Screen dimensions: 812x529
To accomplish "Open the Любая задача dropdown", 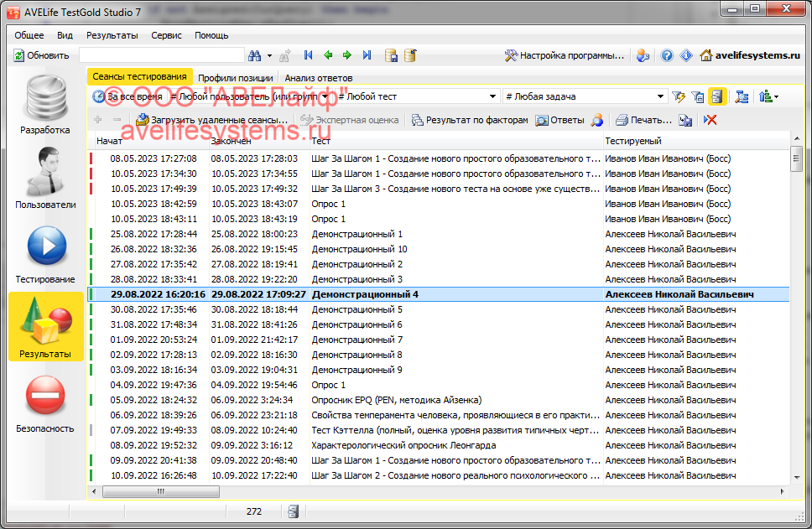I will (661, 96).
